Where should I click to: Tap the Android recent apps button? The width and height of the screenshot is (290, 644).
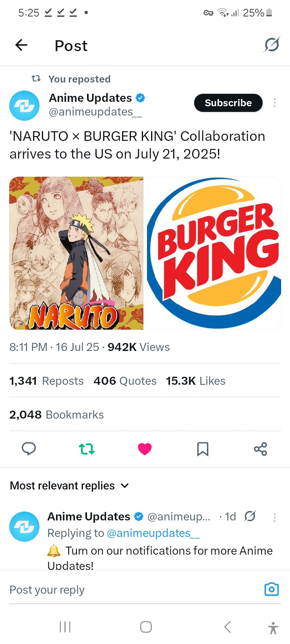click(x=65, y=627)
